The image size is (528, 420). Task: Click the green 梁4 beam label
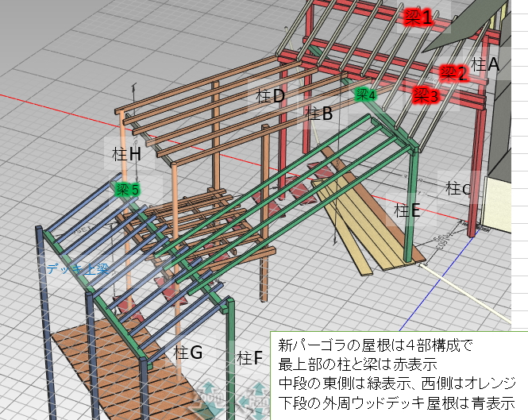tap(365, 94)
